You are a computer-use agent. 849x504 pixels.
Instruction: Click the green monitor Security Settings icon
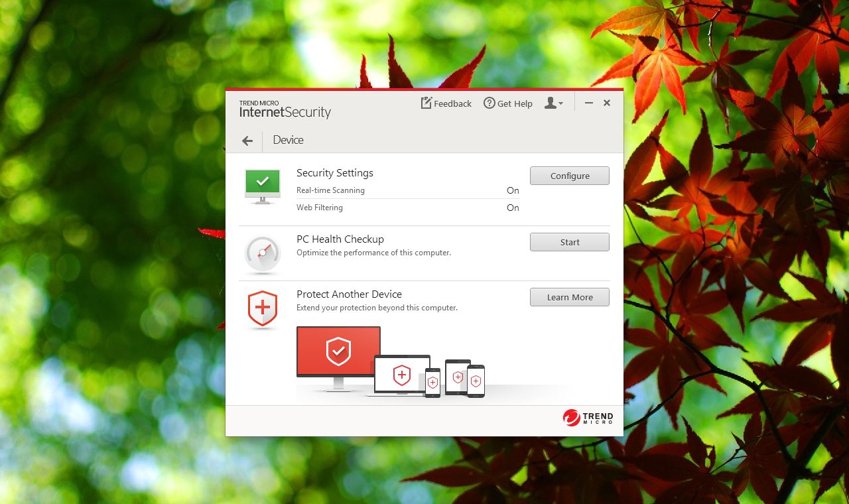tap(263, 186)
